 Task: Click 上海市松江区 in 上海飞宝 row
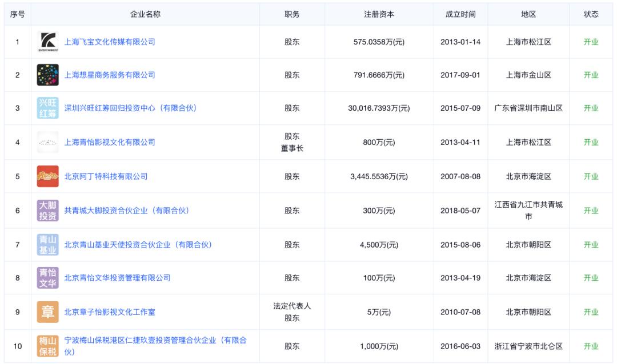(x=528, y=42)
